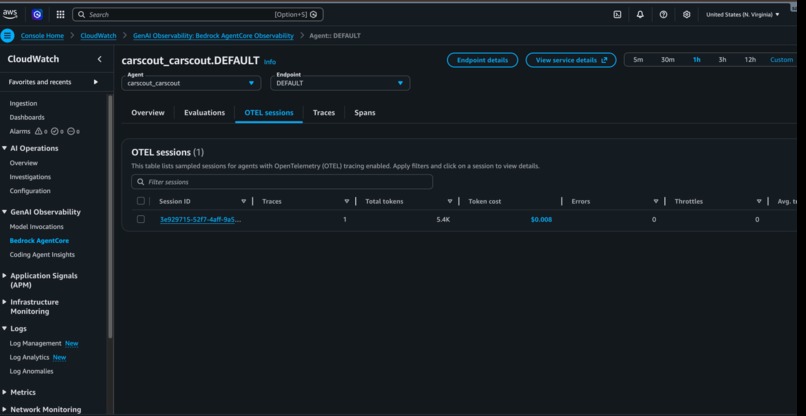Image resolution: width=806 pixels, height=416 pixels.
Task: Open GenAI Observability breadcrumb link
Action: coord(213,36)
